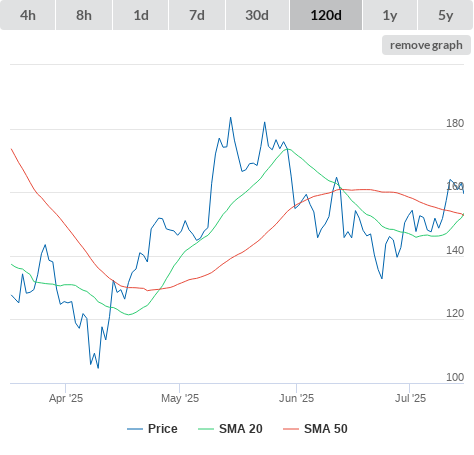Click the active 120d range tab
474x455 pixels.
(x=326, y=15)
